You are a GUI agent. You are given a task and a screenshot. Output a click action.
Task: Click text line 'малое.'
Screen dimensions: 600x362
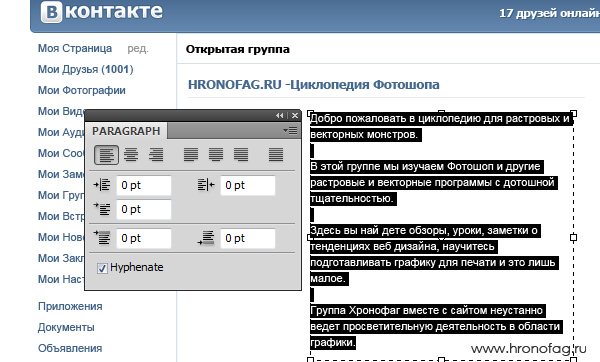click(x=329, y=278)
